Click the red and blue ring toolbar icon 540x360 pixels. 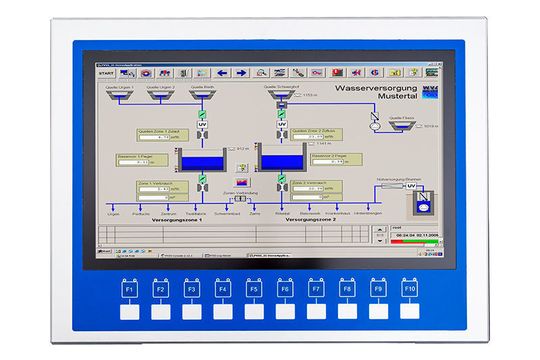pyautogui.click(x=146, y=73)
